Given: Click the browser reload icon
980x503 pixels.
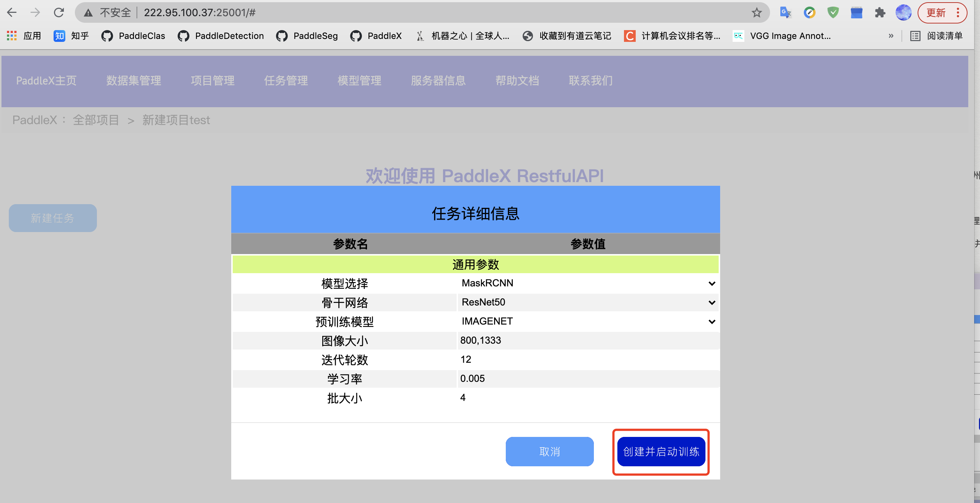Looking at the screenshot, I should click(59, 12).
